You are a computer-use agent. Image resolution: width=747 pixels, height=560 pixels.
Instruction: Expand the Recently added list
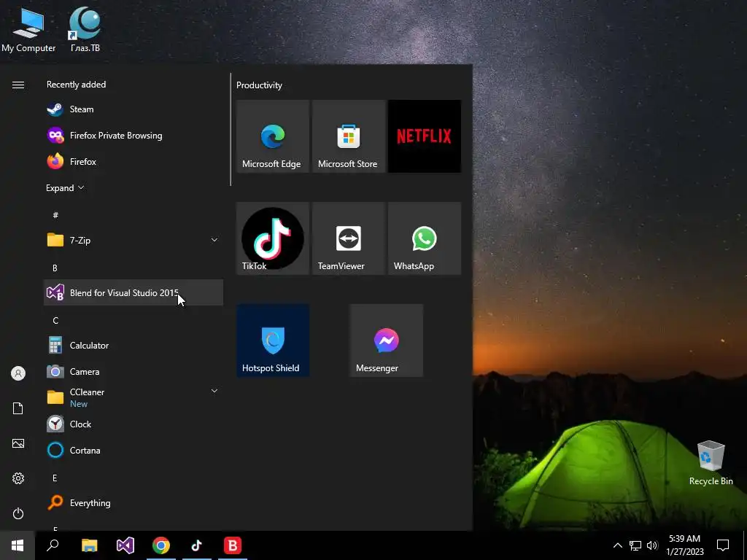pyautogui.click(x=65, y=187)
